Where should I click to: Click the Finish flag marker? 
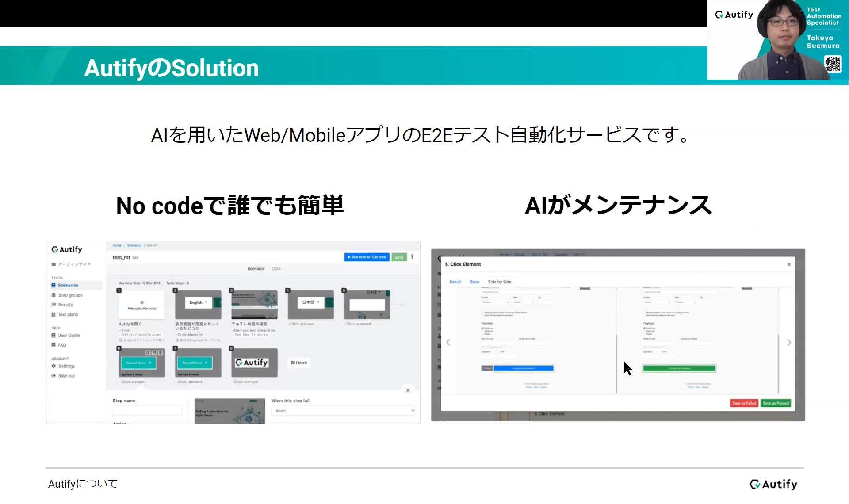pos(299,363)
